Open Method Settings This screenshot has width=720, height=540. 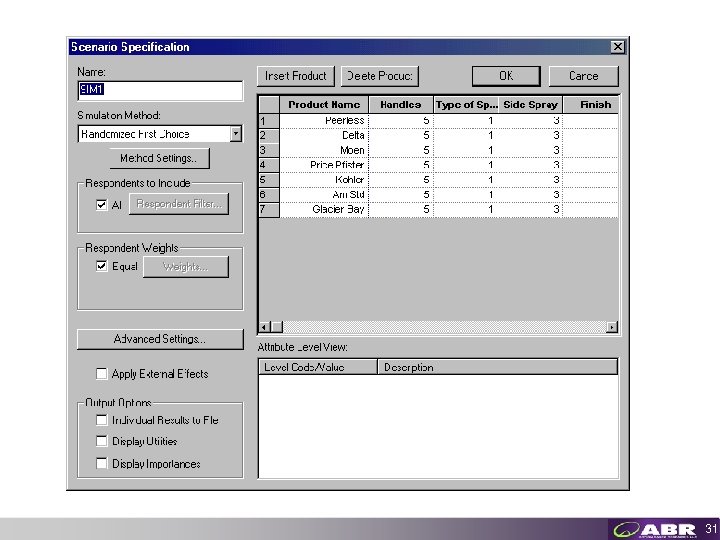159,158
